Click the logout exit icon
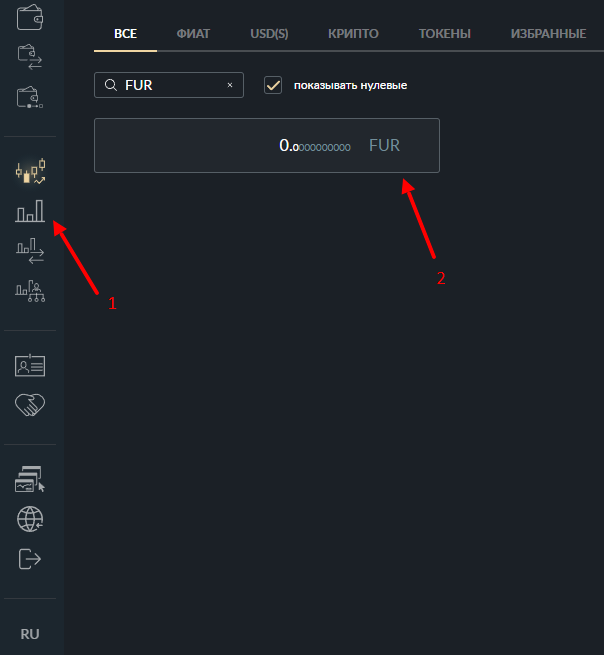The width and height of the screenshot is (604, 655). [30, 559]
